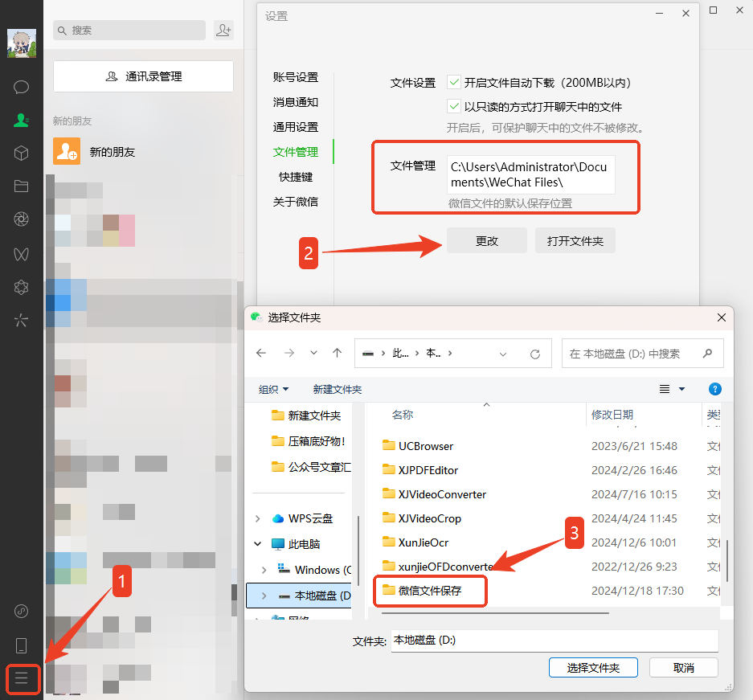Open 通讯录管理 contact management

pyautogui.click(x=144, y=76)
